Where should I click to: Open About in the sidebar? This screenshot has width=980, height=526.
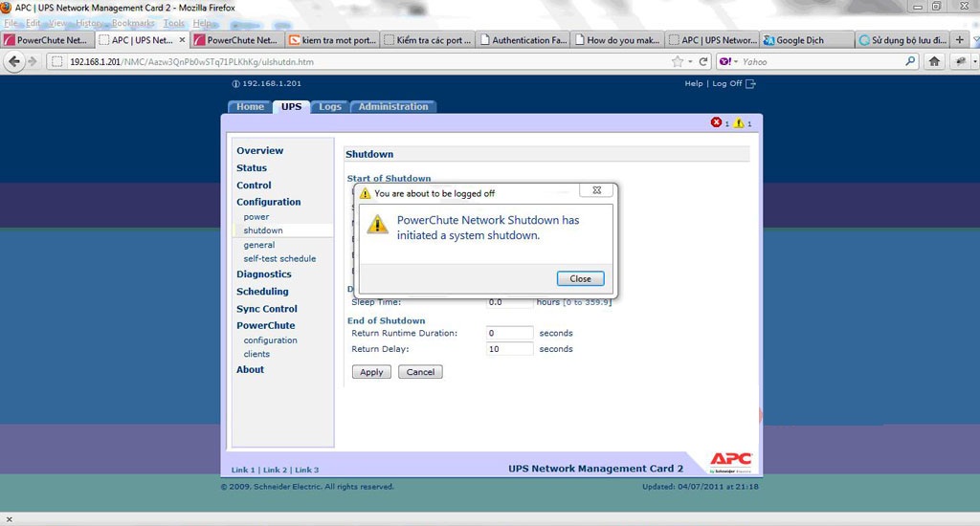coord(250,370)
